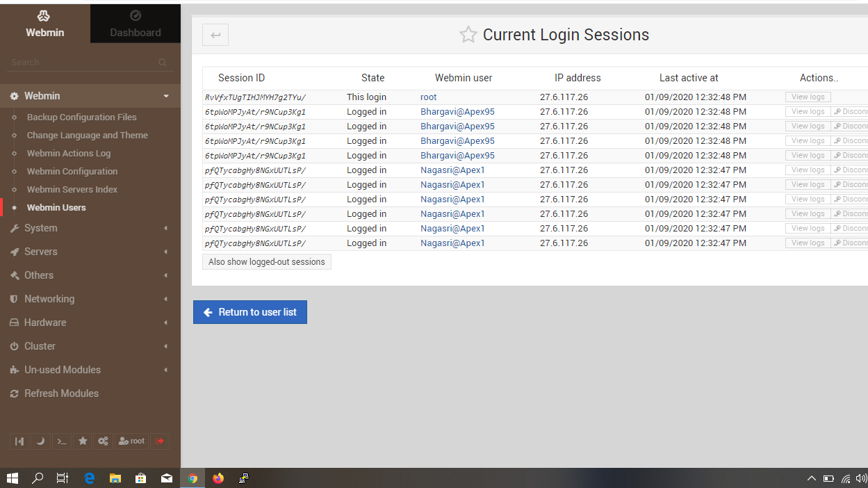Toggle night mode via the moon icon
Image resolution: width=868 pixels, height=488 pixels.
(40, 441)
